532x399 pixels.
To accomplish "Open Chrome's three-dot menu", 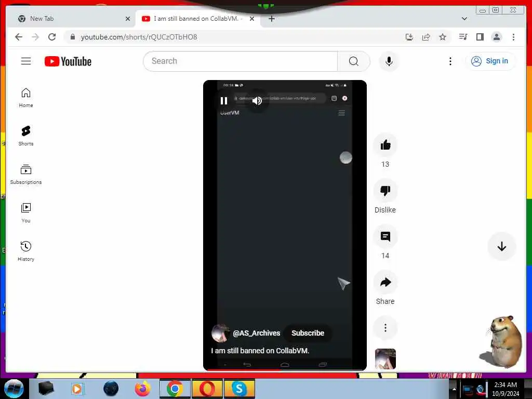I will (x=513, y=37).
